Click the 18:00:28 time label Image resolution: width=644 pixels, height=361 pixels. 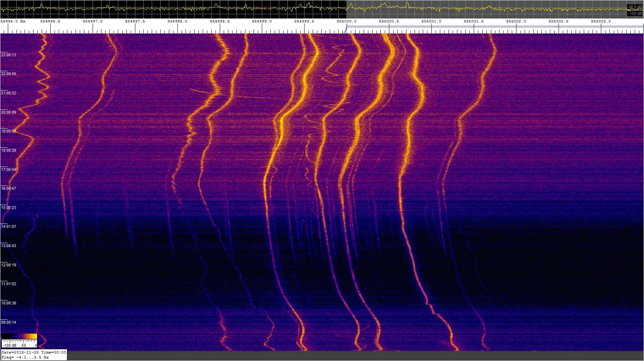(x=9, y=150)
